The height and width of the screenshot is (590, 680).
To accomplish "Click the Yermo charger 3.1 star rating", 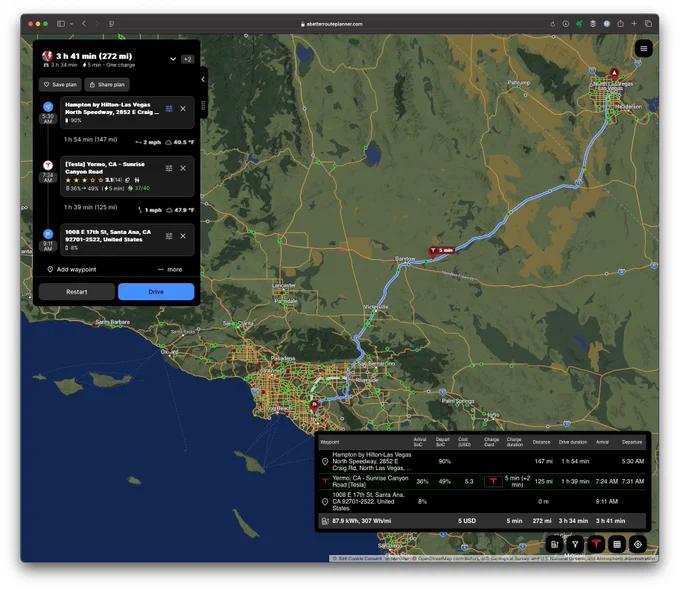I will pos(93,180).
